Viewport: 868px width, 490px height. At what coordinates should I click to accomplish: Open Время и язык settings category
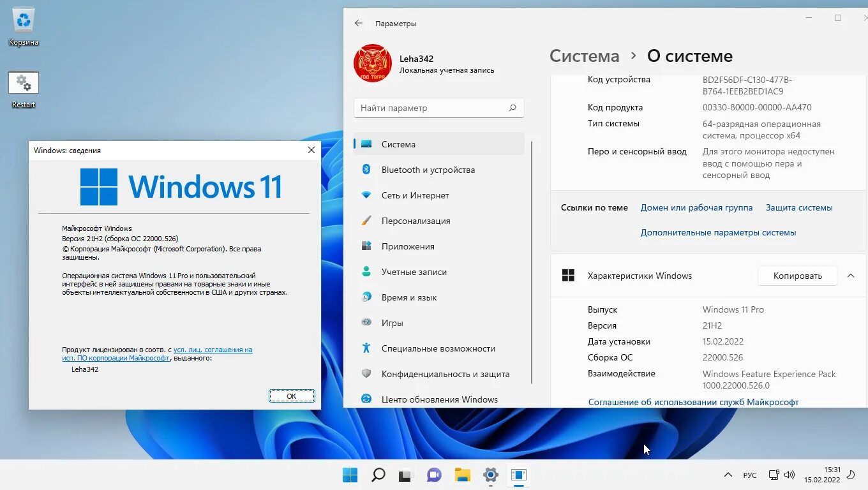(x=439, y=297)
